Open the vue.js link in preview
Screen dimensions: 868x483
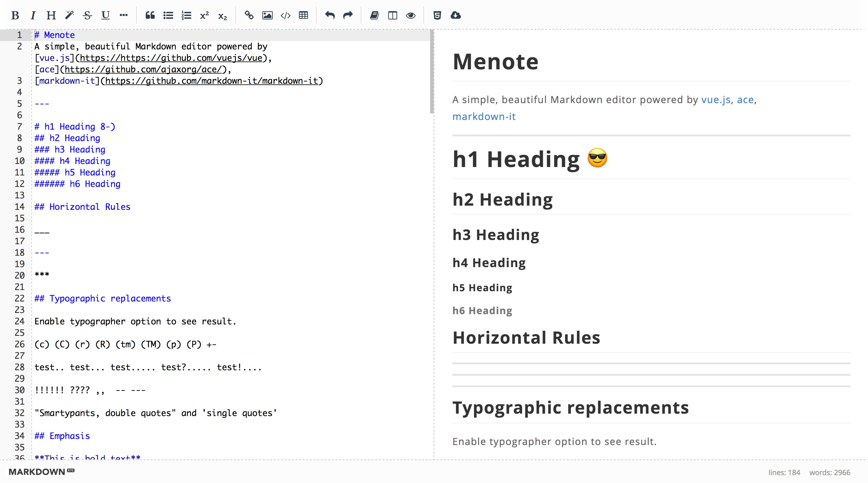coord(715,100)
